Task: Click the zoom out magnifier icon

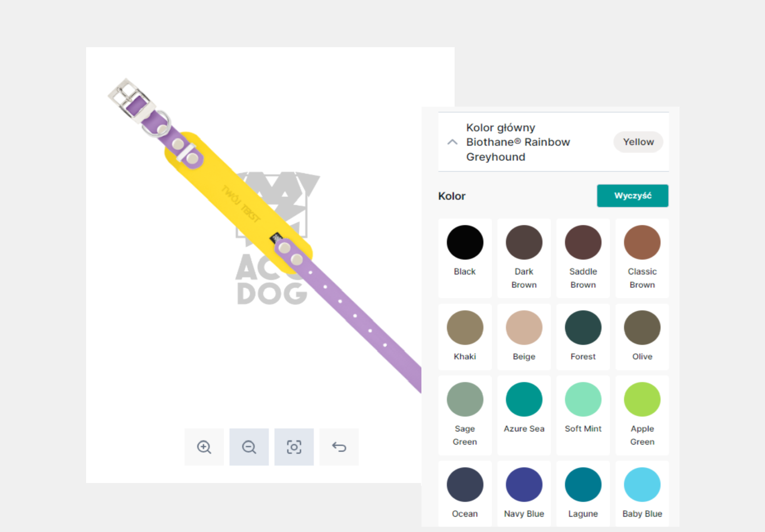Action: point(249,447)
